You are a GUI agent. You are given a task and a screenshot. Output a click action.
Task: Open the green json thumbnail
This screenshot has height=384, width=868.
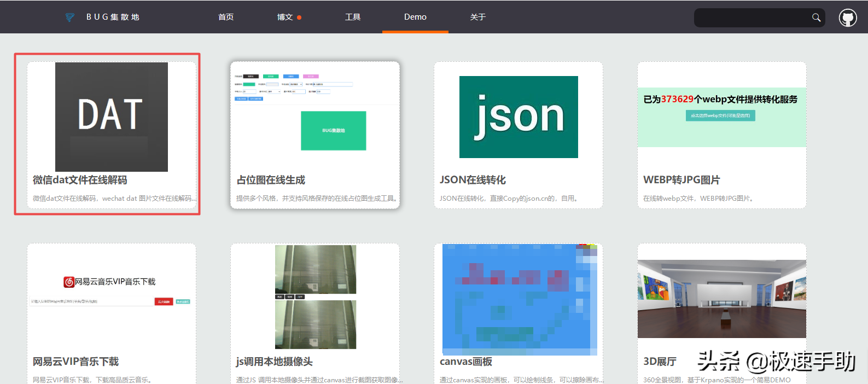(519, 117)
